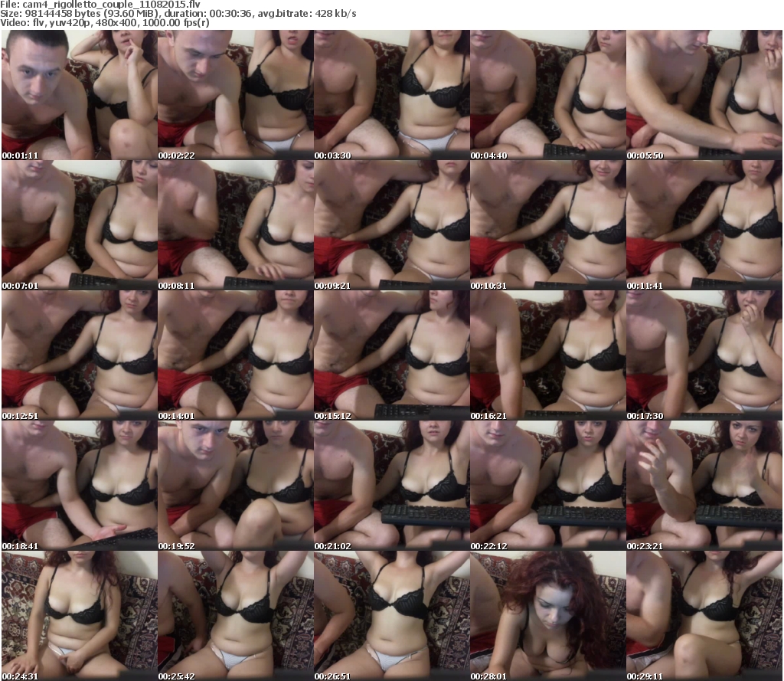Image resolution: width=784 pixels, height=681 pixels.
Task: Select the frame at 00:12:51
Action: 80,355
